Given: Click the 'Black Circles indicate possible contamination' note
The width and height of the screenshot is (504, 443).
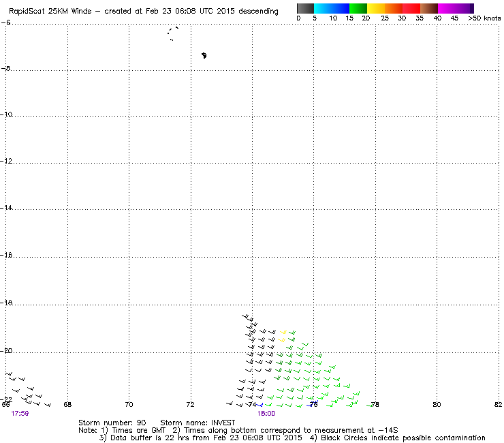Looking at the screenshot, I should tap(403, 438).
